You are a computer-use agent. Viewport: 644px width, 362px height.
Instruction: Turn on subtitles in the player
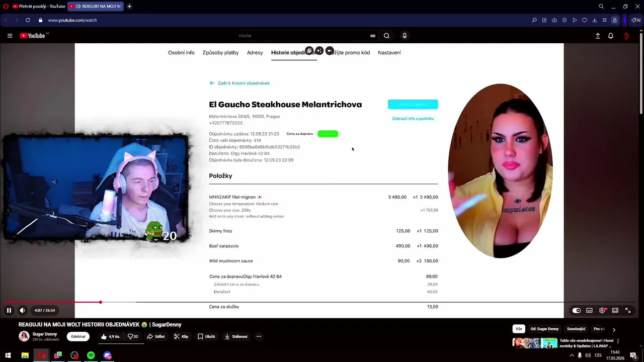pos(589,310)
